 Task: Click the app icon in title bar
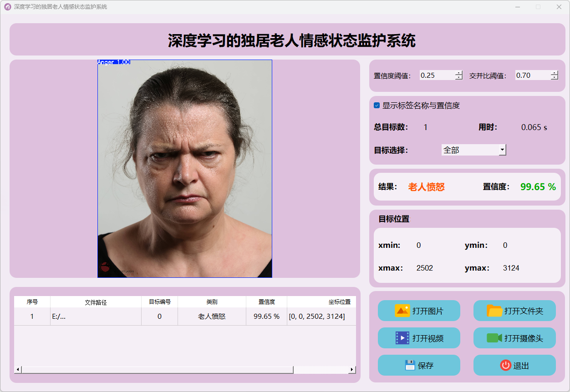click(7, 7)
